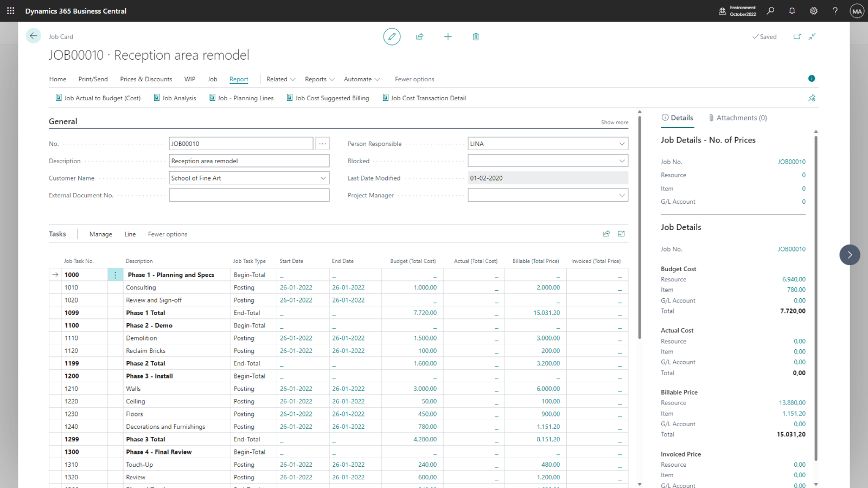
Task: Click the External Document No. field
Action: click(x=249, y=195)
